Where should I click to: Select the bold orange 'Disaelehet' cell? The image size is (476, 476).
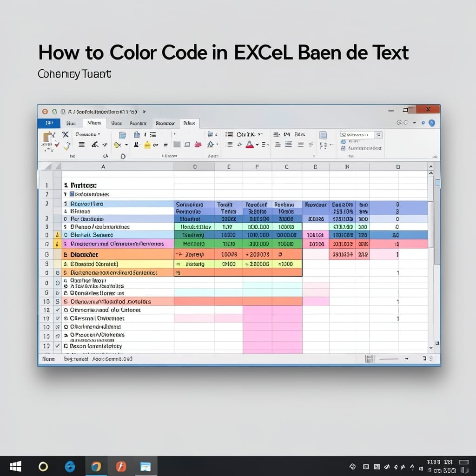tap(118, 254)
